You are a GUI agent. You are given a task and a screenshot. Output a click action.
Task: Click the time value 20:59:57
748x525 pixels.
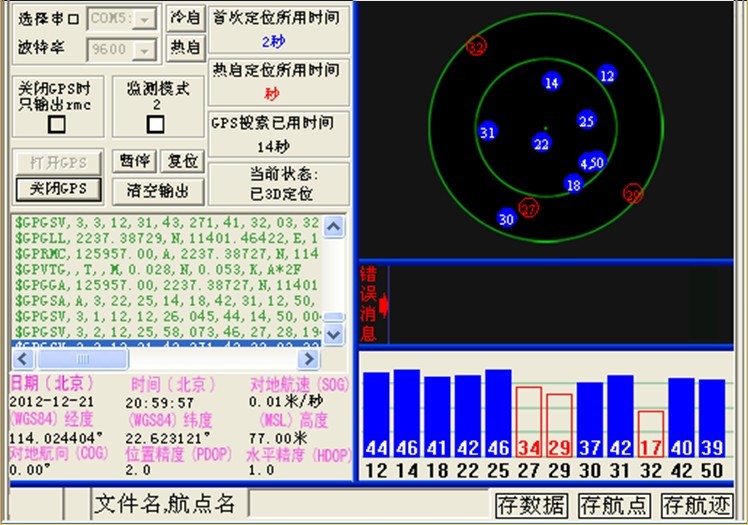(160, 403)
